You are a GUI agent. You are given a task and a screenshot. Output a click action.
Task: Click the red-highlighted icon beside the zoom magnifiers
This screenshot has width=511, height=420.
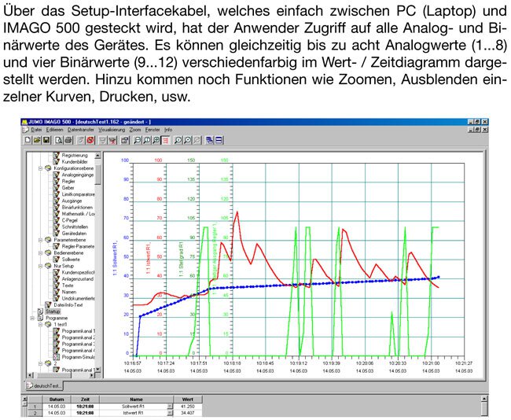166,139
